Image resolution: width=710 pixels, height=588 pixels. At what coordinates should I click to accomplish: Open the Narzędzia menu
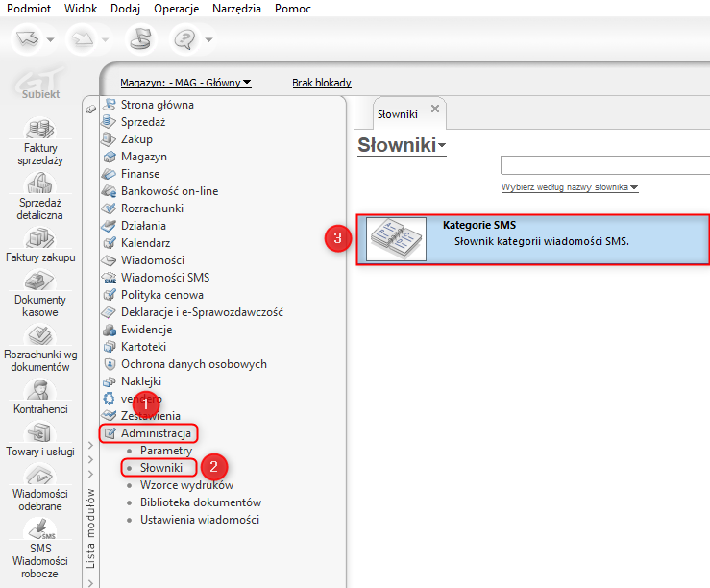(236, 8)
